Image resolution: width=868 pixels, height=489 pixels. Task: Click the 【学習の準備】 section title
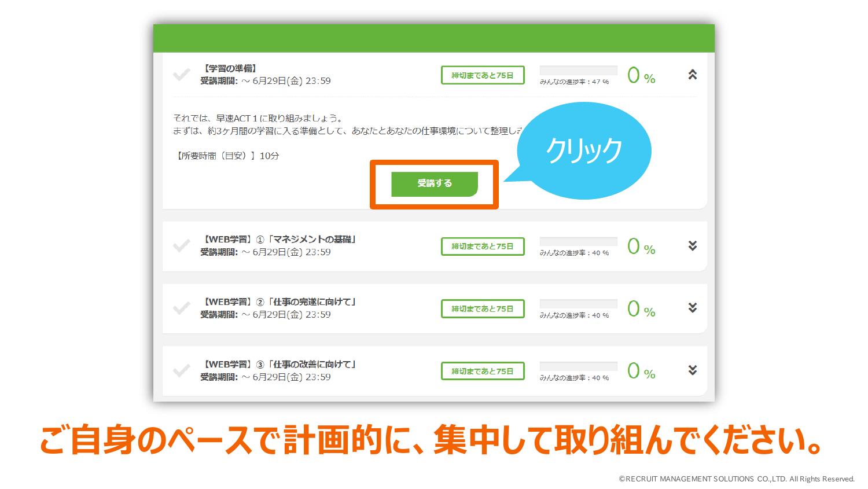230,68
